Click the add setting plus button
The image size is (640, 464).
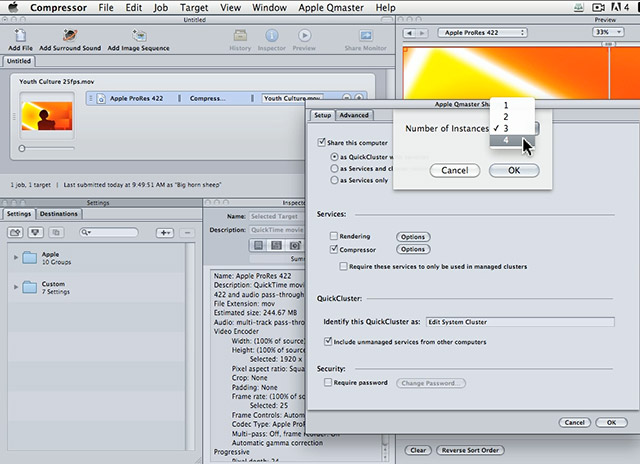click(x=165, y=233)
